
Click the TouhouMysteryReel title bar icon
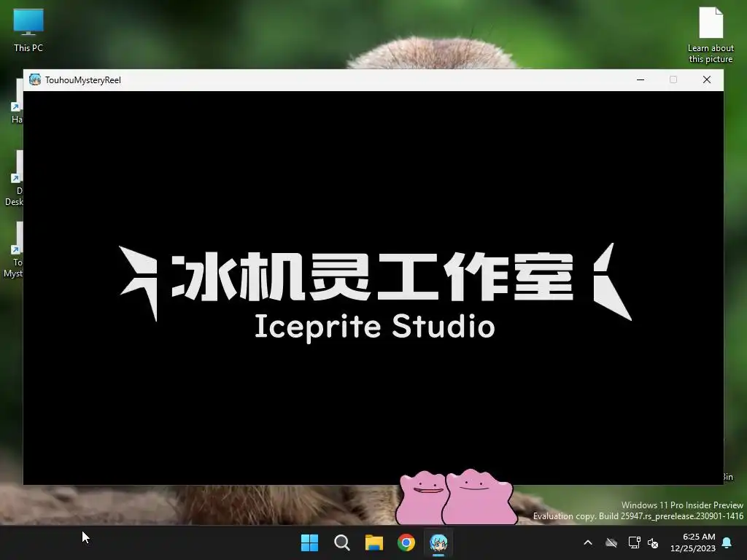(35, 79)
